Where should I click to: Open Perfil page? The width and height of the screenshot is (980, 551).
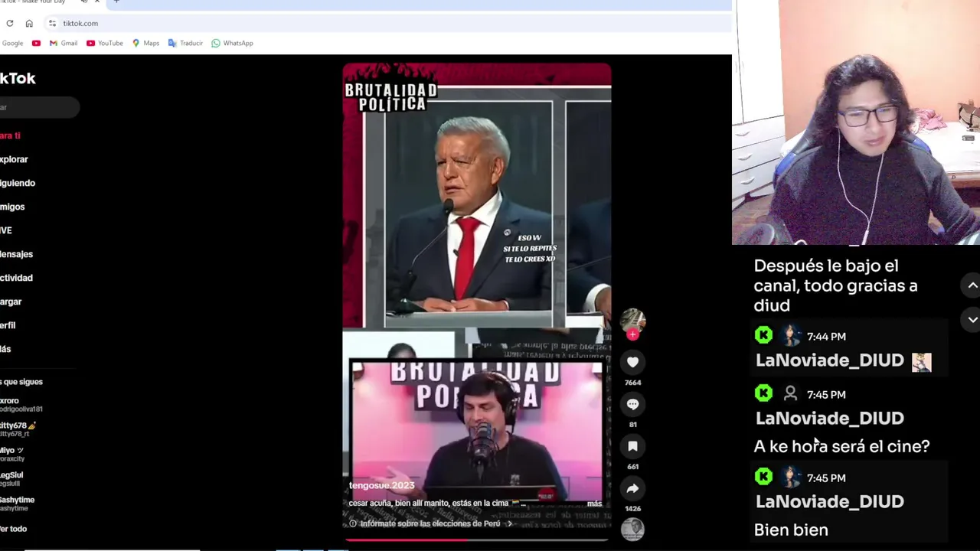click(8, 325)
